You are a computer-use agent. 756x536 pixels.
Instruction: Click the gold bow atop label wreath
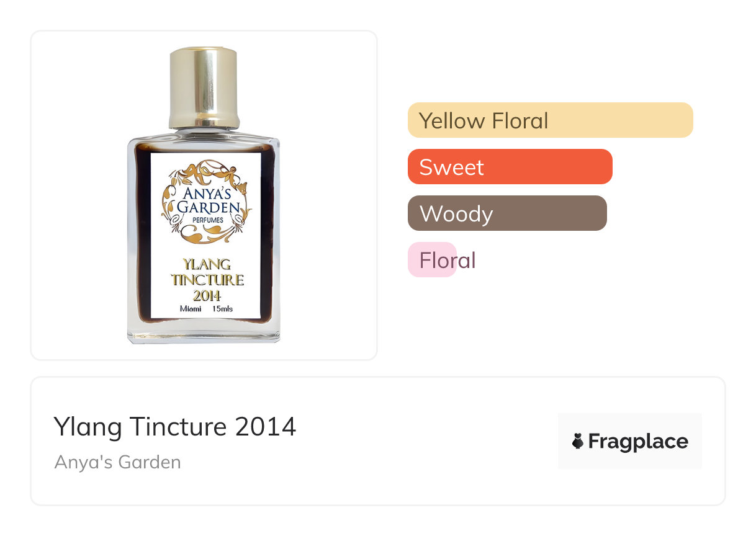(x=205, y=170)
